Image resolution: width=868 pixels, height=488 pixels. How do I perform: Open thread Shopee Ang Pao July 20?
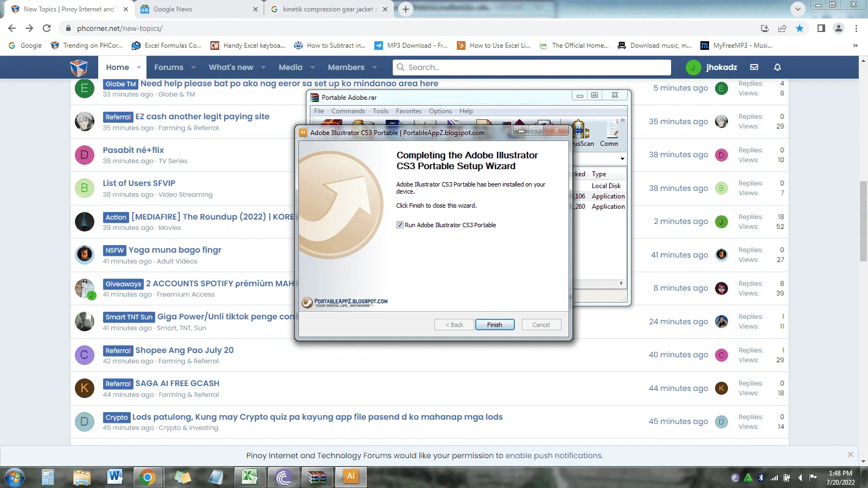coord(184,350)
